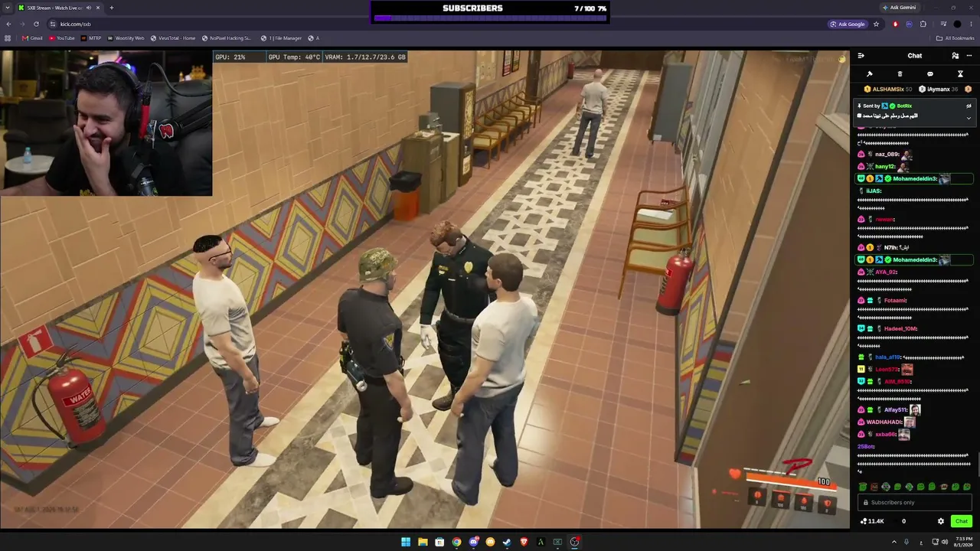The image size is (980, 551).
Task: Click the green Chat send button
Action: tap(962, 521)
